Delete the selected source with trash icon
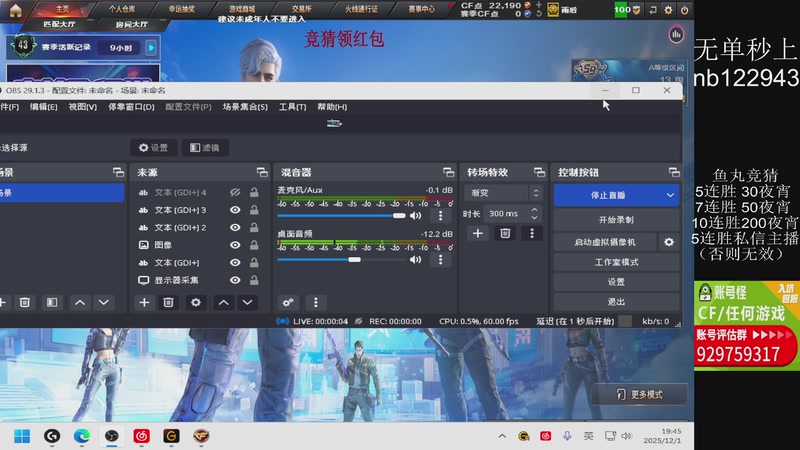Viewport: 800px width, 450px height. coord(168,303)
